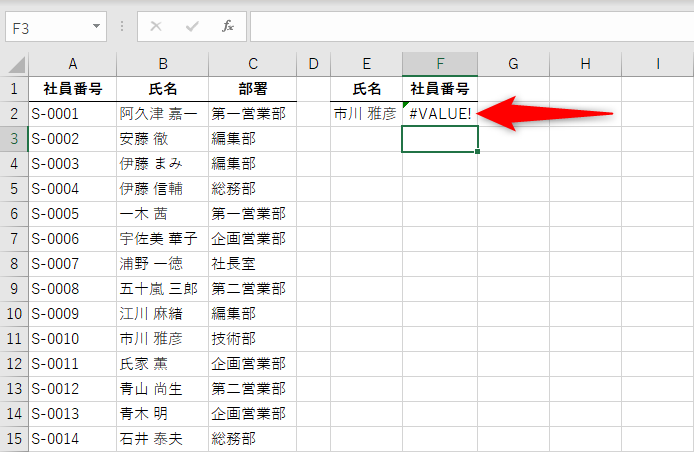This screenshot has height=452, width=694.
Task: Click the Enter checkmark formula bar icon
Action: pos(192,27)
